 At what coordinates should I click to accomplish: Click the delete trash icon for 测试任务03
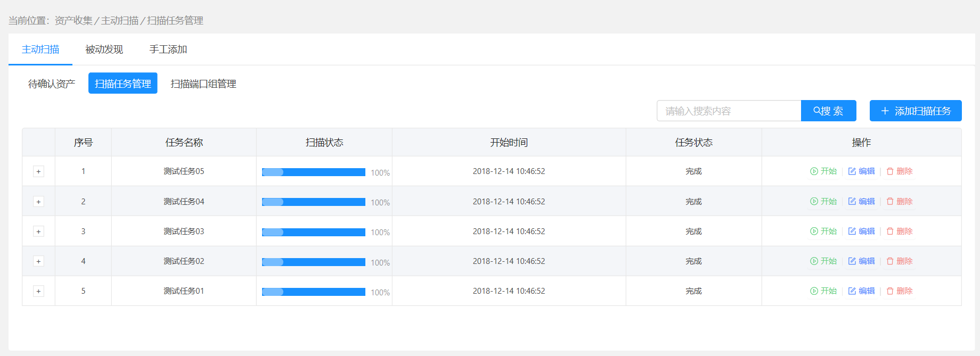click(x=890, y=231)
